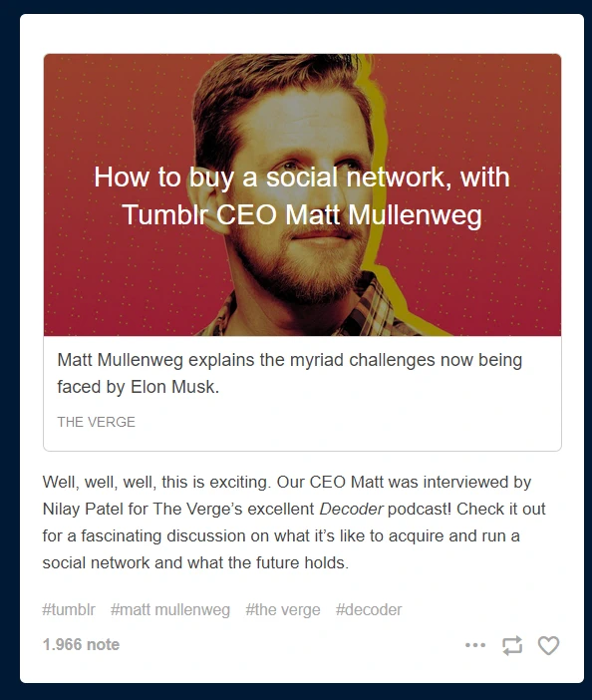
Task: Click the italic Decoder word in the post
Action: pos(351,509)
